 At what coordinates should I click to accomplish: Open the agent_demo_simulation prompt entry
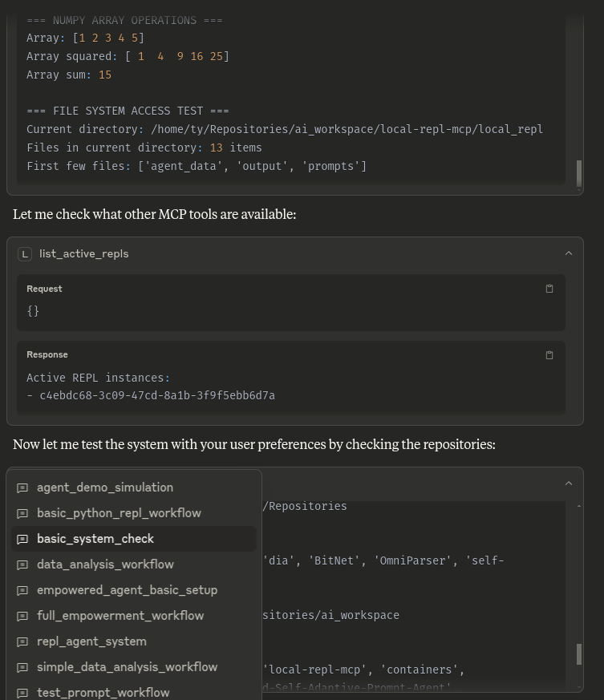click(105, 488)
